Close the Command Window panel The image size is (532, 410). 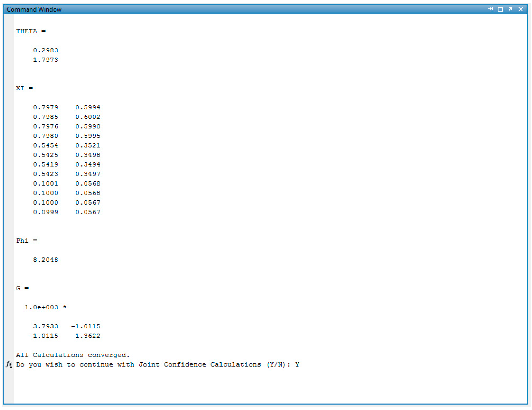[521, 9]
